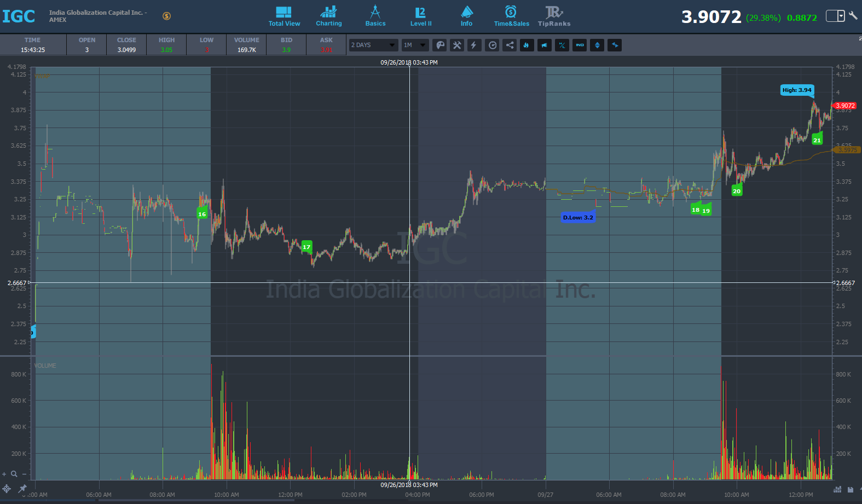
Task: Click the VOLUME pane label
Action: tap(45, 366)
